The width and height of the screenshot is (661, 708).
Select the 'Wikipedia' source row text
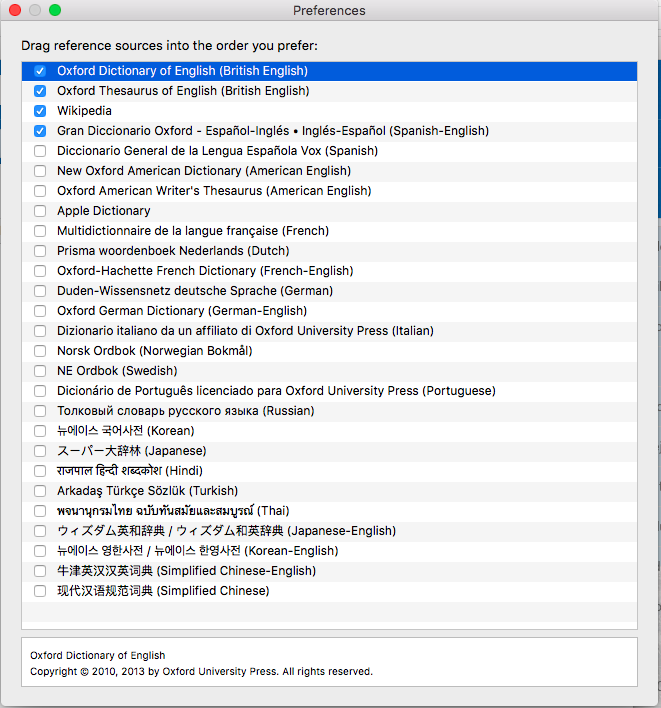(x=84, y=111)
